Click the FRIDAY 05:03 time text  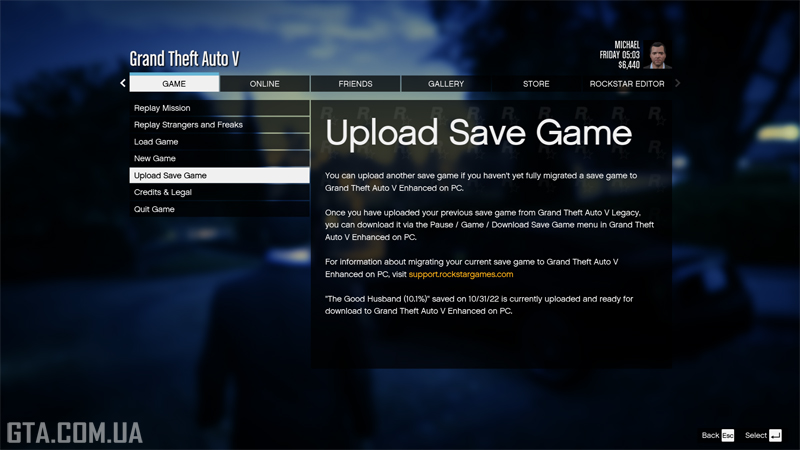coord(619,55)
